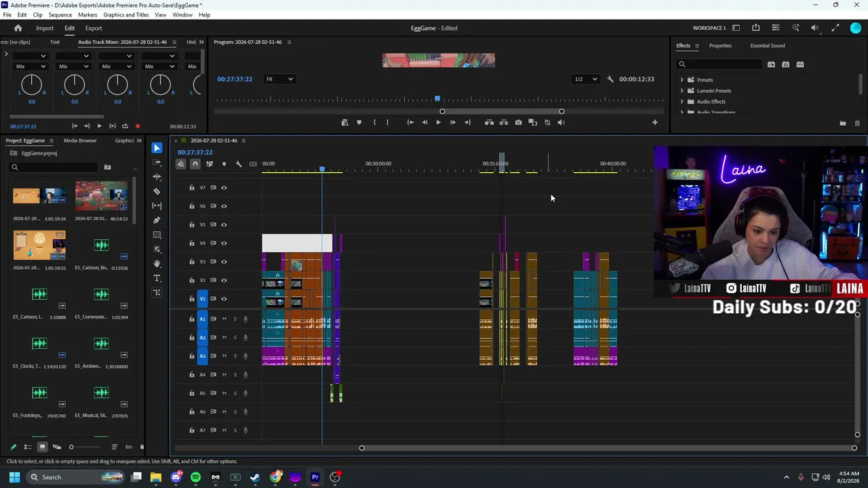This screenshot has height=488, width=868.
Task: Select the Razor tool
Action: point(157,191)
